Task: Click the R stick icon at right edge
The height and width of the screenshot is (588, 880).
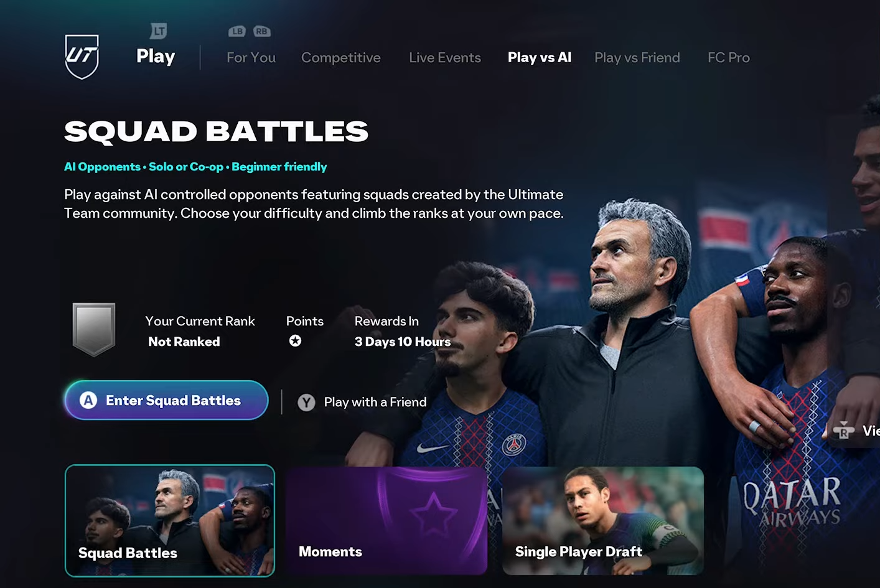Action: [843, 430]
